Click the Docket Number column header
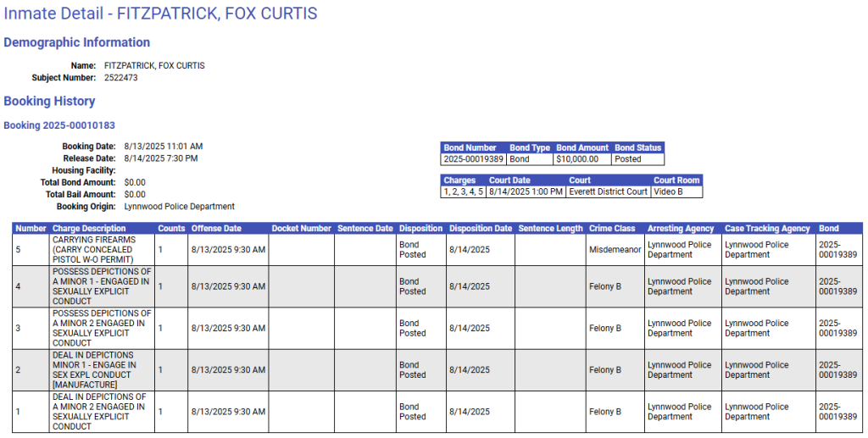Viewport: 868px width, 438px height. [x=301, y=229]
